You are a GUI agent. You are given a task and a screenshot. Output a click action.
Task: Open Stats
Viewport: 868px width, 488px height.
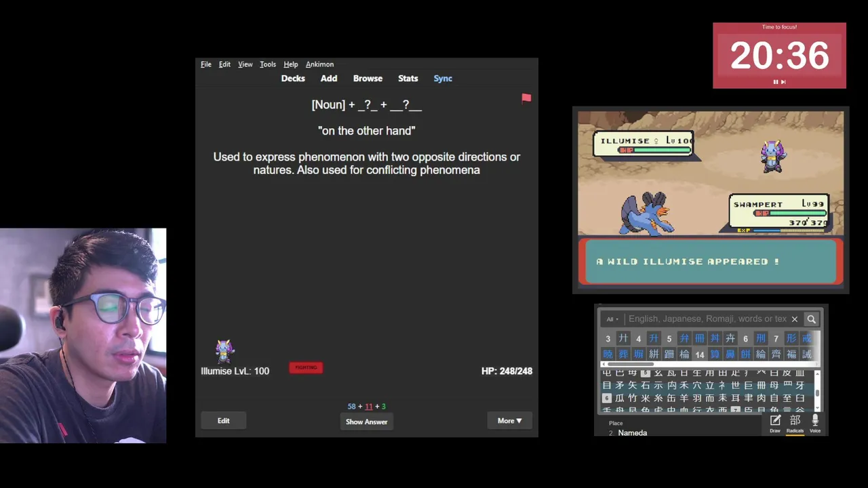tap(408, 79)
